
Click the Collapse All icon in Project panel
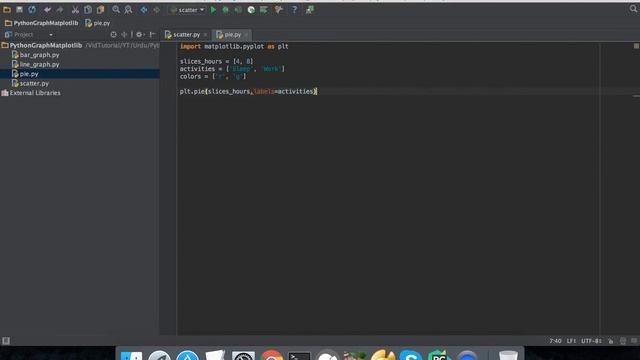[124, 35]
